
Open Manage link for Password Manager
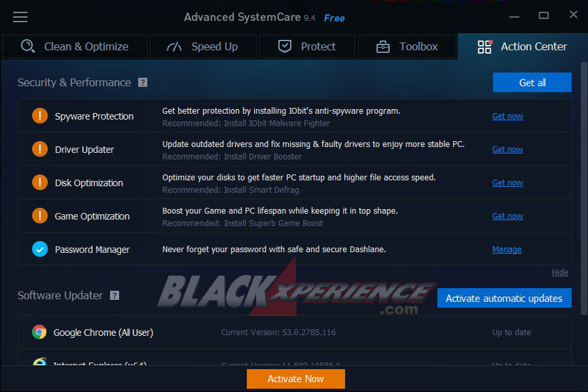[506, 250]
